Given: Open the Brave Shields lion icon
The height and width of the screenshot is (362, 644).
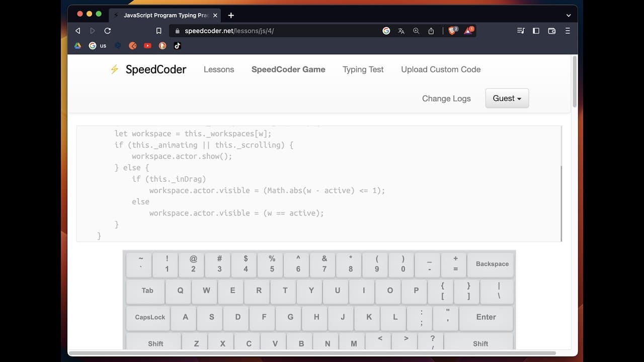Looking at the screenshot, I should [x=452, y=31].
